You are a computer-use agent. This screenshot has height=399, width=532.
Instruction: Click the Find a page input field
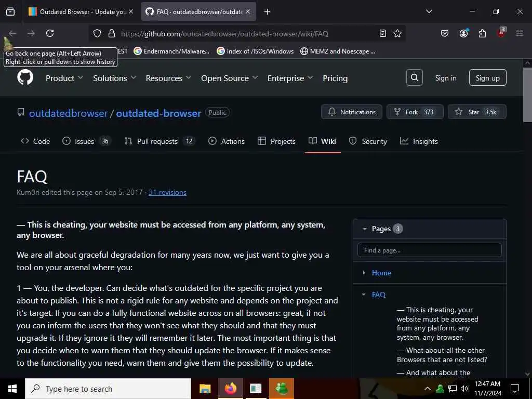pos(429,250)
